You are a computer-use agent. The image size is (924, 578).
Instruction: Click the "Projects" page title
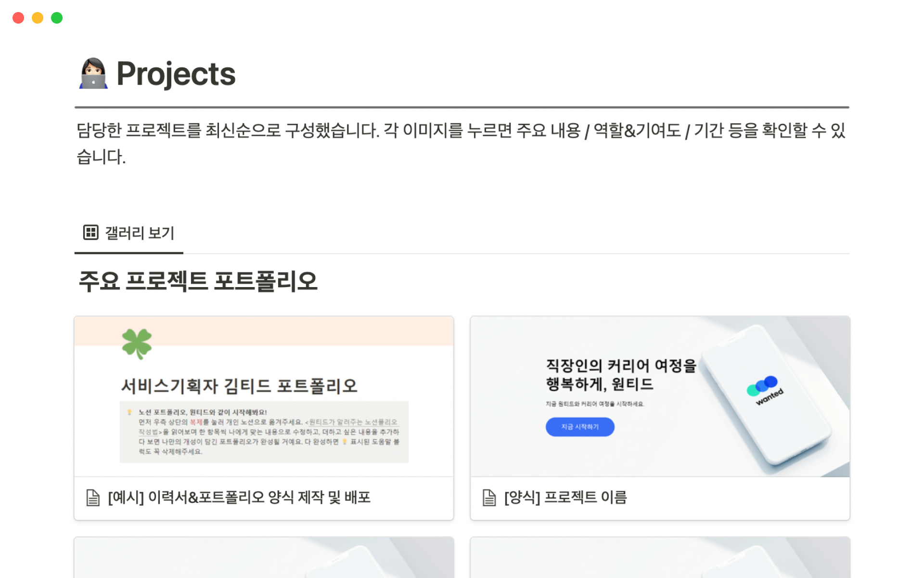176,74
